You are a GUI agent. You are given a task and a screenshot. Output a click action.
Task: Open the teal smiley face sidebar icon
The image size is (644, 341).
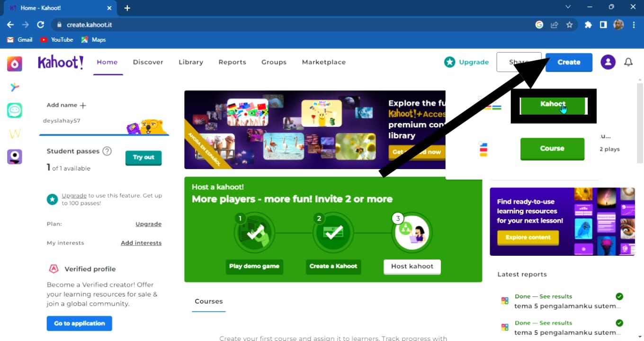15,110
